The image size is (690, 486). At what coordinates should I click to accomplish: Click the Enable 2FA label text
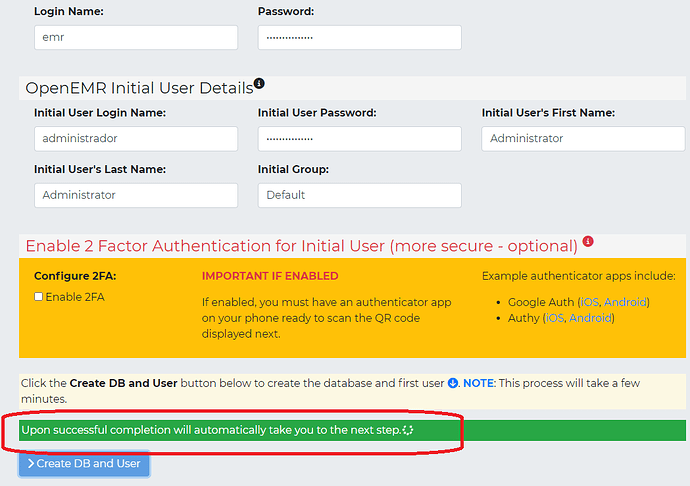(x=75, y=297)
